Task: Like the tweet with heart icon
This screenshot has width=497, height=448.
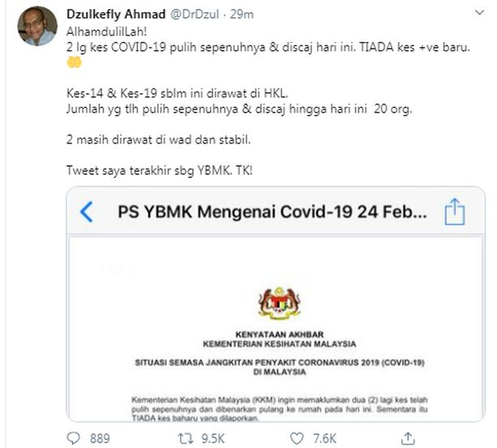Action: click(x=297, y=438)
